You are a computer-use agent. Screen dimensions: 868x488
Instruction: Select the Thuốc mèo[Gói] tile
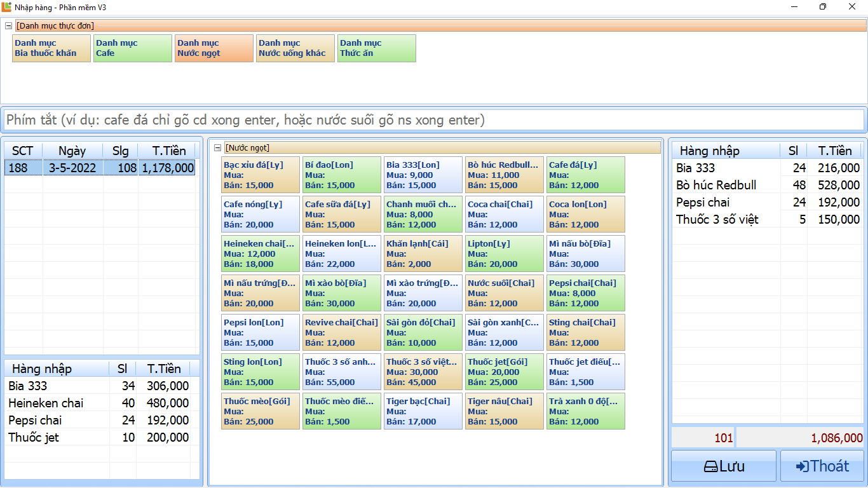(x=261, y=411)
